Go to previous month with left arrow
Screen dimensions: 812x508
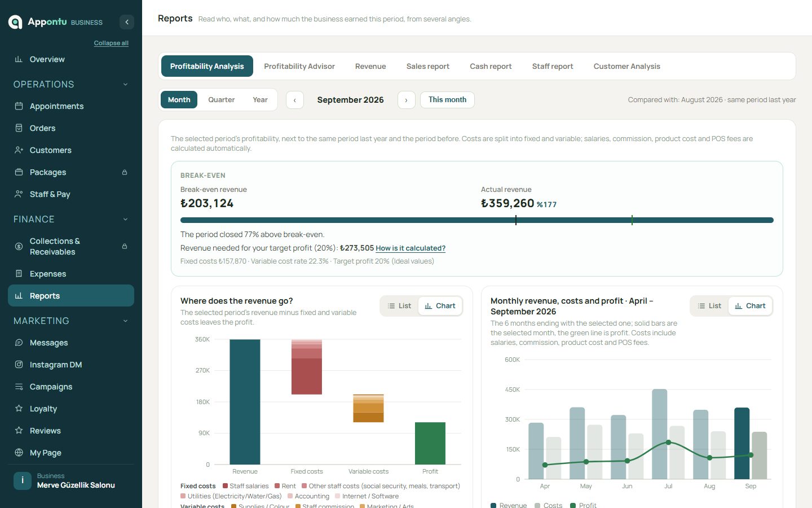(295, 100)
